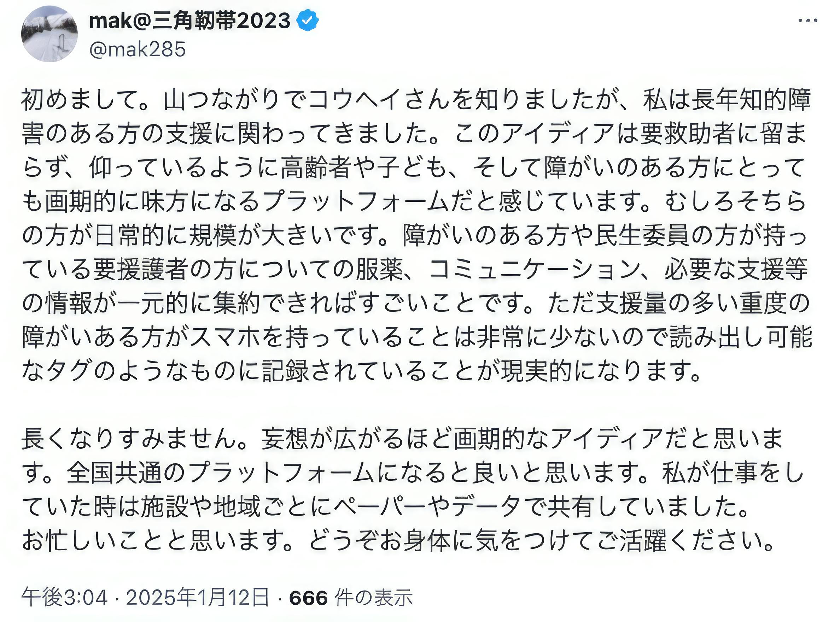Click the blue verified badge
Viewport: 840px width, 622px height.
308,21
